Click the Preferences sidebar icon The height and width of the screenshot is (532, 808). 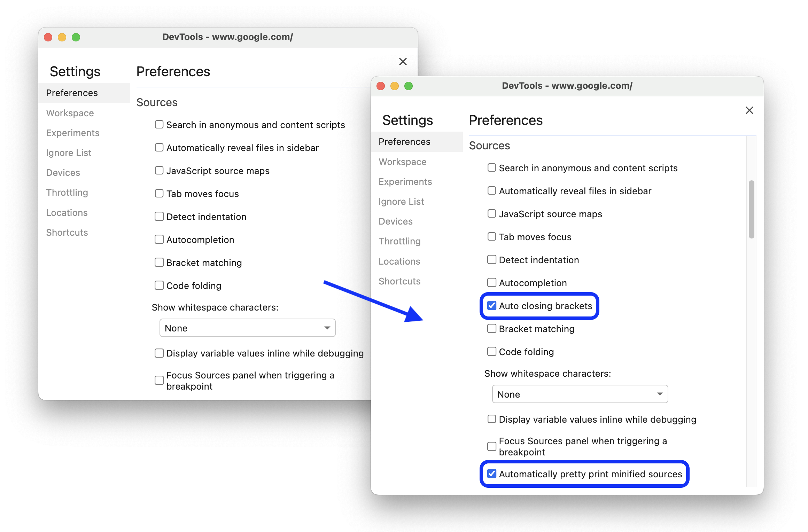[404, 141]
